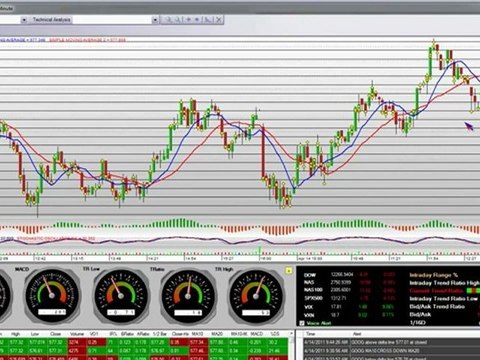Click the MACD column header in data table
Screen dimensions: 480x360
(256, 334)
